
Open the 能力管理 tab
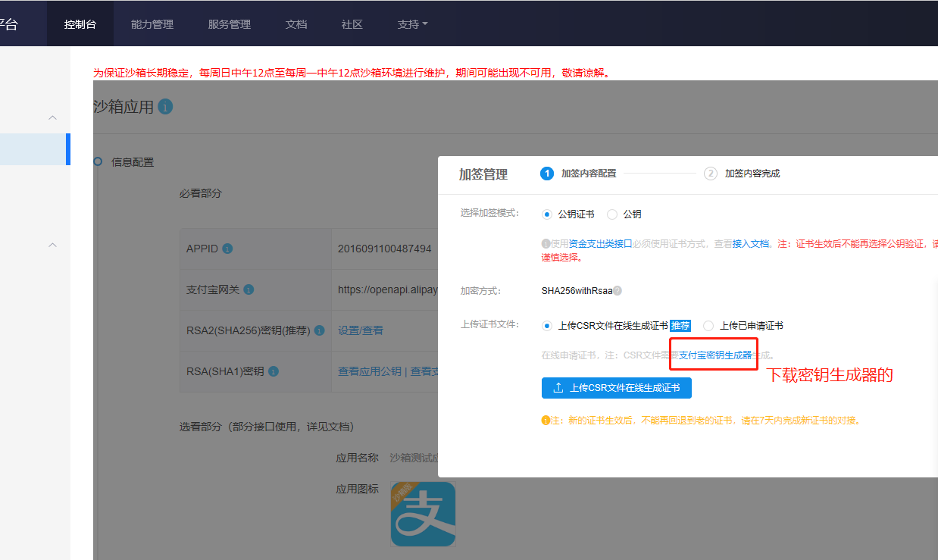pos(152,24)
